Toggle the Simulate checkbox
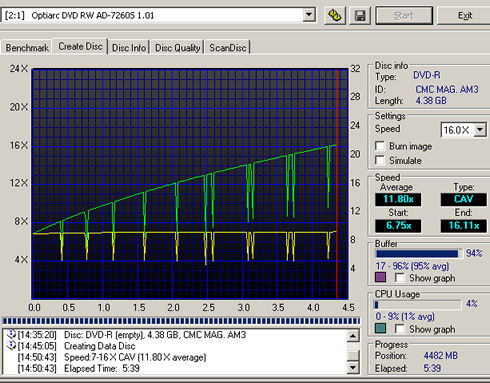490x383 pixels. click(x=380, y=160)
